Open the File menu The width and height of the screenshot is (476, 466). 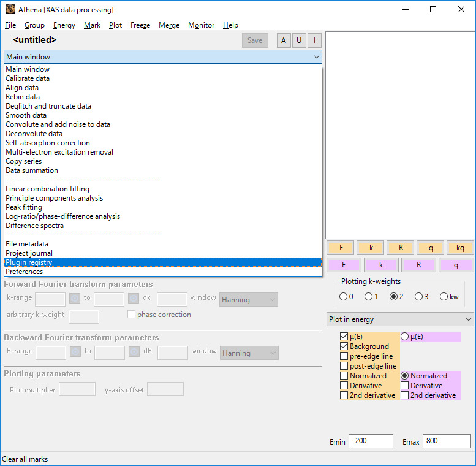coord(10,25)
